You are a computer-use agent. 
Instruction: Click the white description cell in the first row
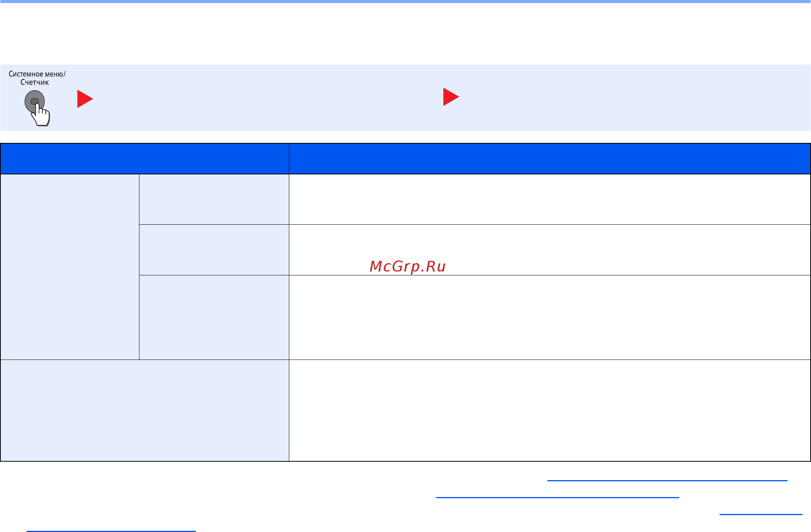(x=550, y=199)
